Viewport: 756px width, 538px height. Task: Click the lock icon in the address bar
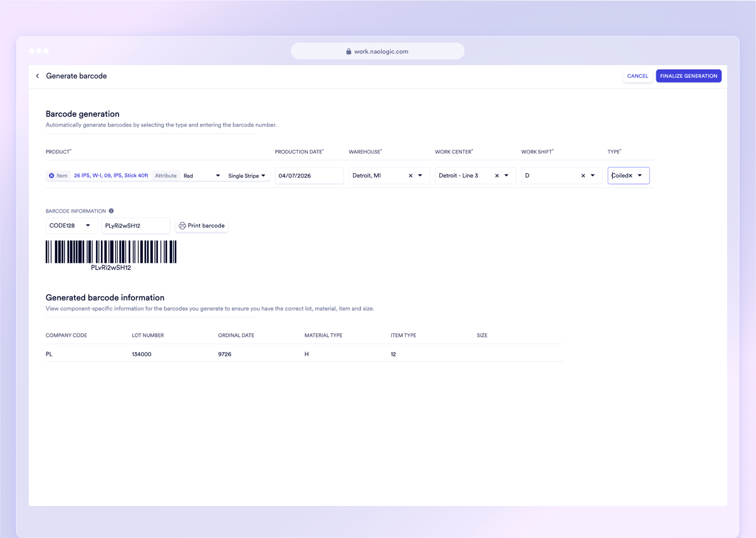click(x=348, y=51)
